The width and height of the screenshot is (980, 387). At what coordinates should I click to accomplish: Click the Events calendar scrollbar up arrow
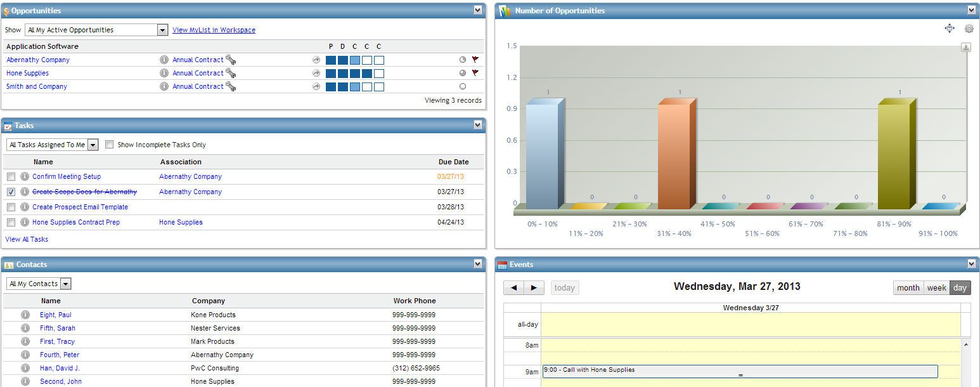coord(966,344)
